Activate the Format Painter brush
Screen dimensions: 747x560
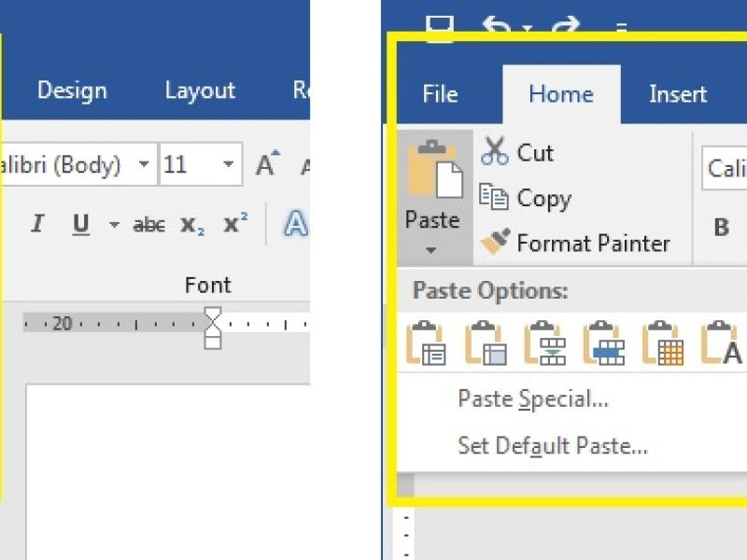tap(495, 243)
